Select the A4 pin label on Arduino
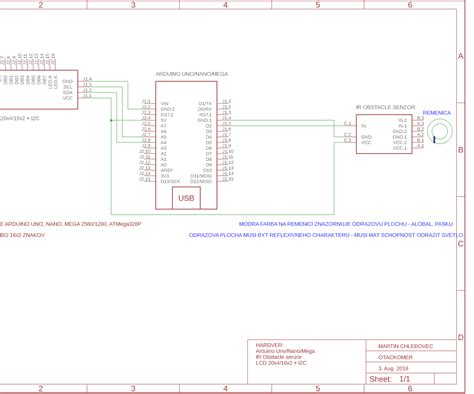Screen dimensions: 474x394 click(164, 143)
